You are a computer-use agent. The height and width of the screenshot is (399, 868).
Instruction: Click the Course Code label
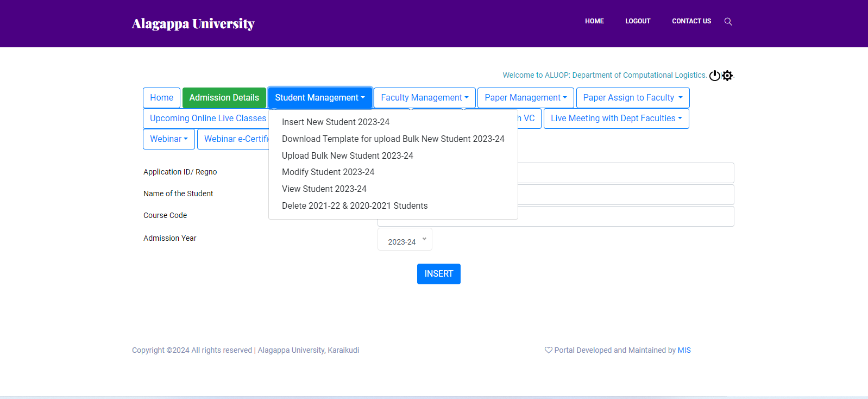pos(165,215)
